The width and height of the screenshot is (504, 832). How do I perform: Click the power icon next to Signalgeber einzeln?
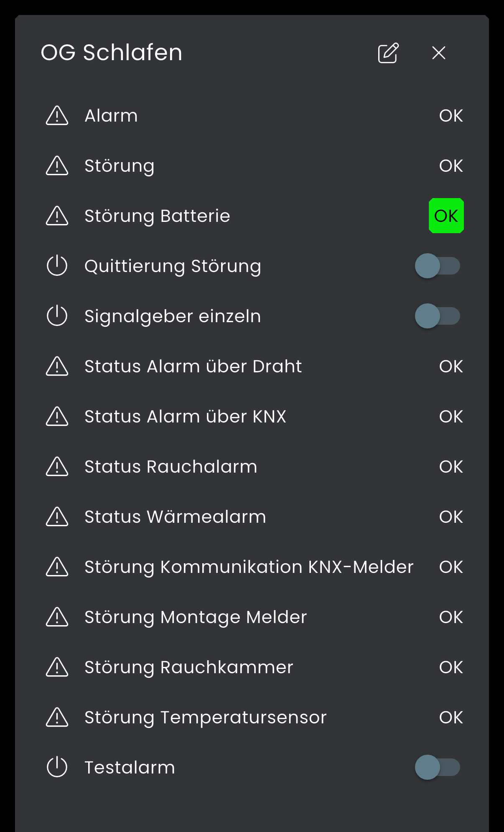57,316
